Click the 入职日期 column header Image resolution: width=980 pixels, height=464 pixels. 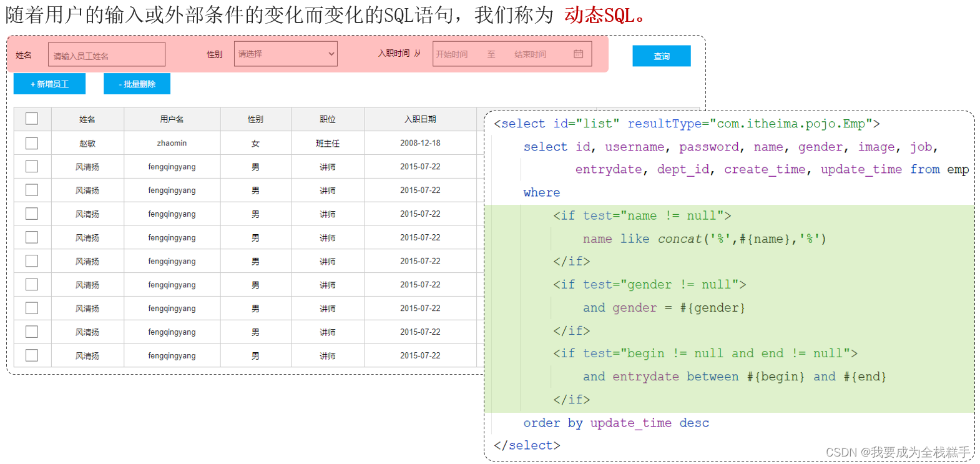coord(420,119)
